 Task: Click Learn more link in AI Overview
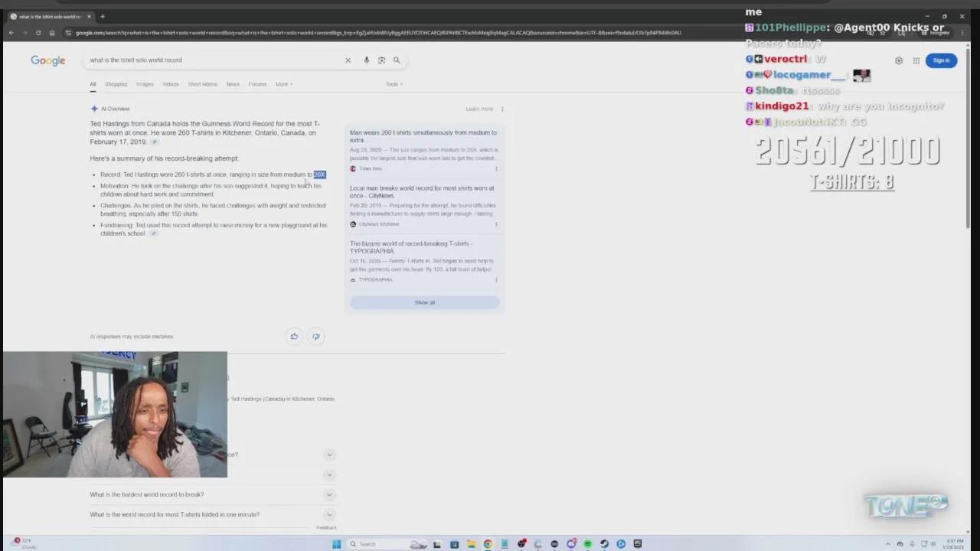(x=479, y=109)
